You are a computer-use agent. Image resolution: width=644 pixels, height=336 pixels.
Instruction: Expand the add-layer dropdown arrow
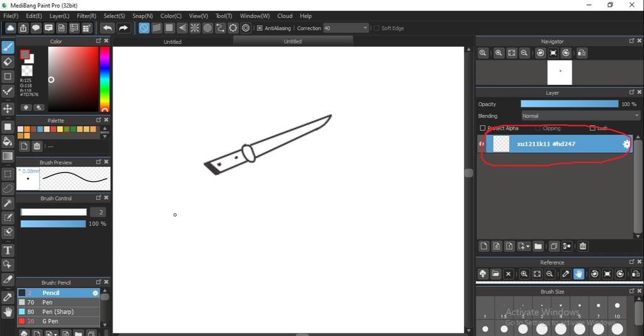coord(528,247)
